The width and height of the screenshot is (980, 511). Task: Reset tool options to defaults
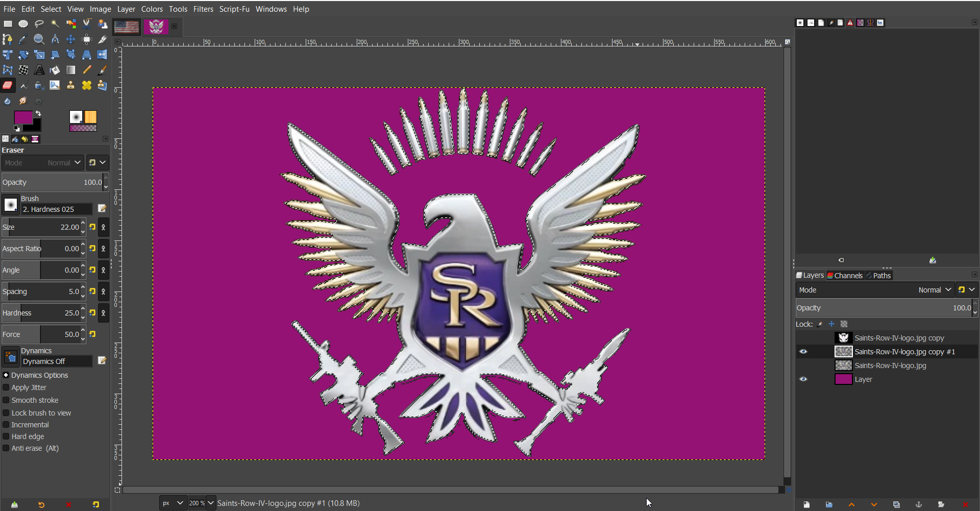[95, 504]
